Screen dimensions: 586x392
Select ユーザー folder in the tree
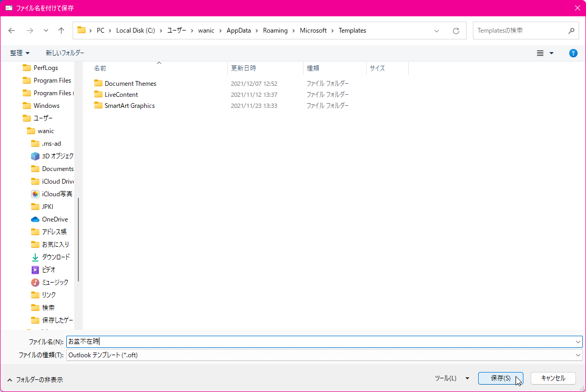click(43, 118)
